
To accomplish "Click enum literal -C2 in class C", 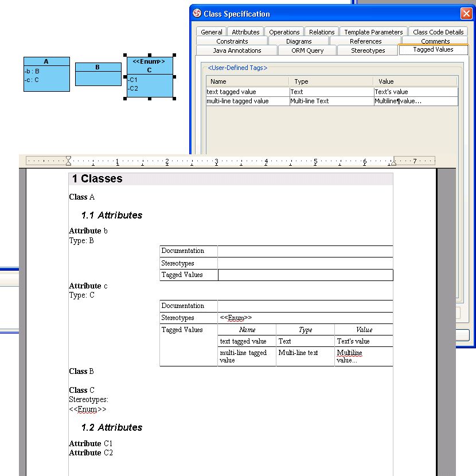I will (x=133, y=88).
